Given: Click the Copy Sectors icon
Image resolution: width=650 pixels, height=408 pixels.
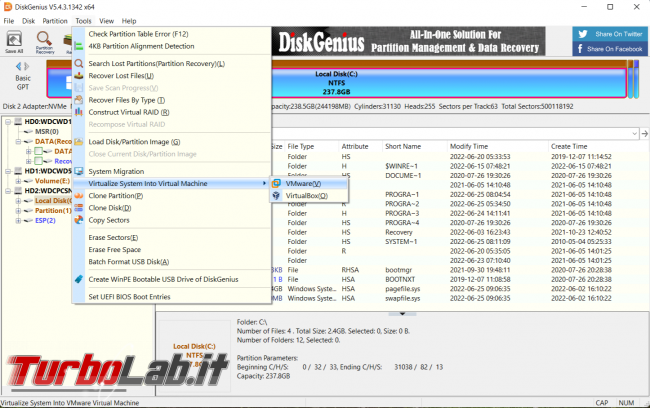Looking at the screenshot, I should tap(79, 220).
